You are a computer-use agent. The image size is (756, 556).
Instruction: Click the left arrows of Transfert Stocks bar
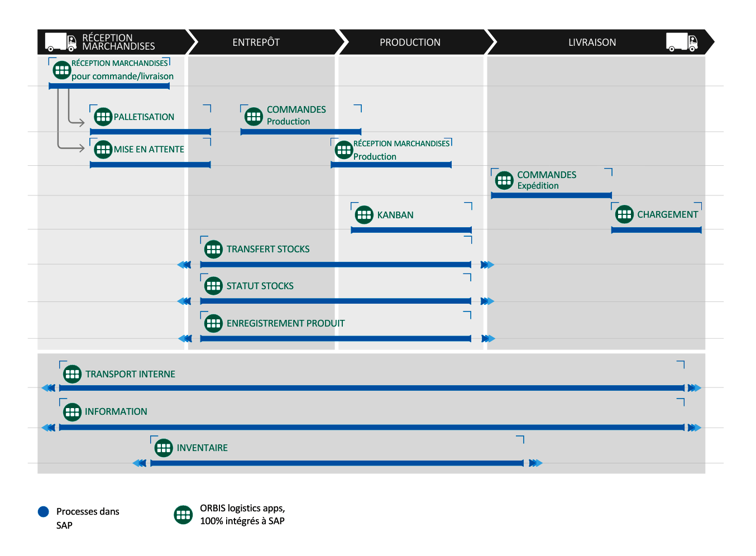[184, 265]
